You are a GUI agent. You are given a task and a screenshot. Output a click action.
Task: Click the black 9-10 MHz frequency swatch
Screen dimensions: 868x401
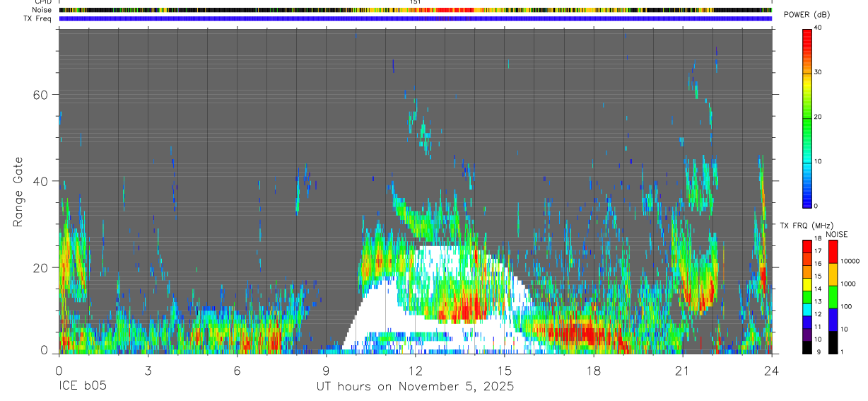807,347
